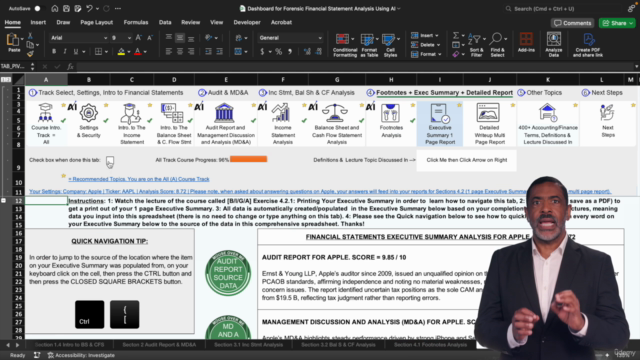Expand the Format cells dropdown
The height and width of the screenshot is (360, 640).
pyautogui.click(x=439, y=54)
